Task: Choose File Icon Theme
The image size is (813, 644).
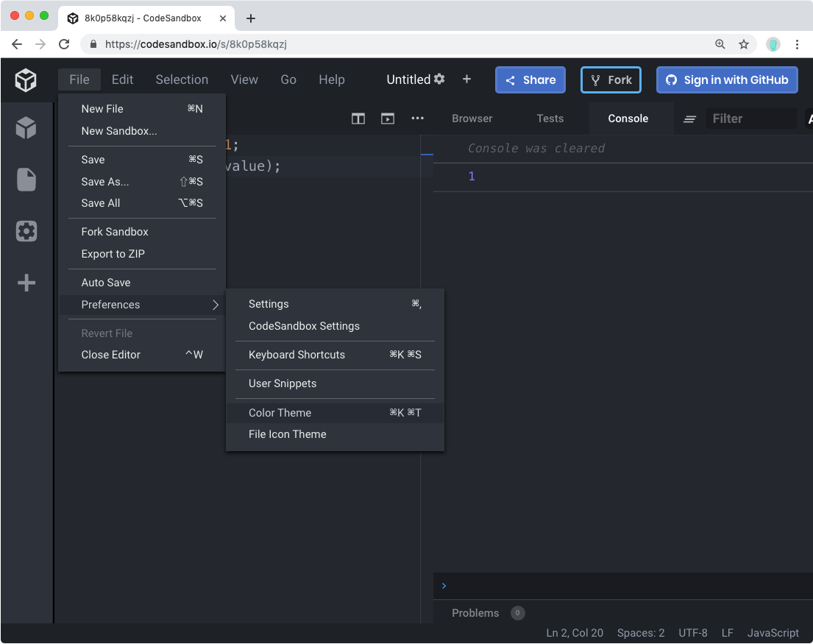Action: pos(335,434)
